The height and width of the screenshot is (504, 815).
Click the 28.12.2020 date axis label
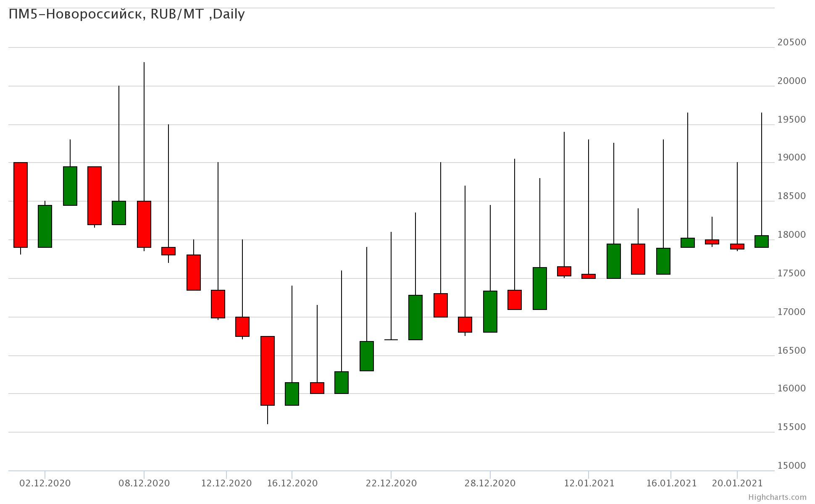click(x=490, y=483)
